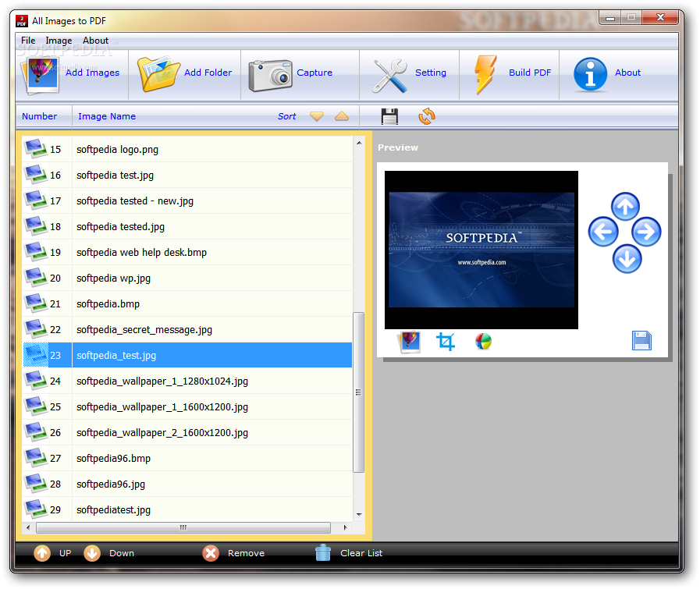
Task: Select softpedia test.jpg row 16
Action: tap(187, 175)
